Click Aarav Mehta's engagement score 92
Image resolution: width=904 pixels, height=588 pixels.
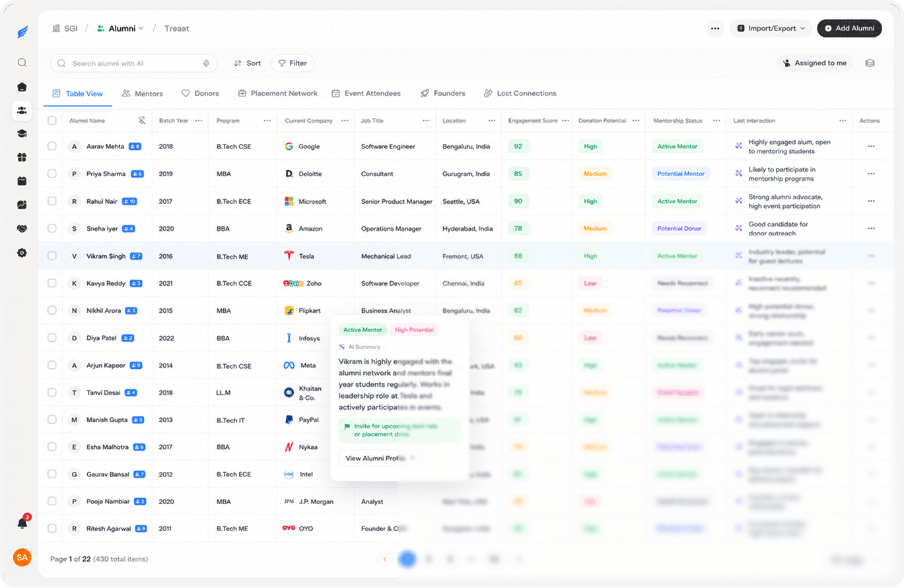click(518, 147)
